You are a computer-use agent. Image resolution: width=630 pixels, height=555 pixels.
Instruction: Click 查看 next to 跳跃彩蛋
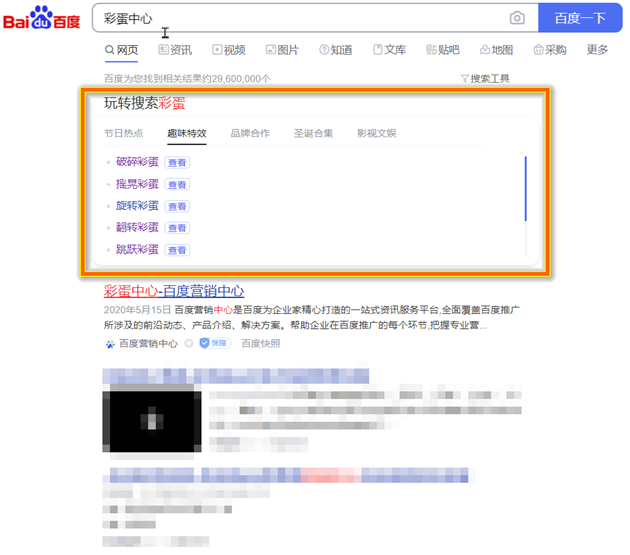pos(177,250)
